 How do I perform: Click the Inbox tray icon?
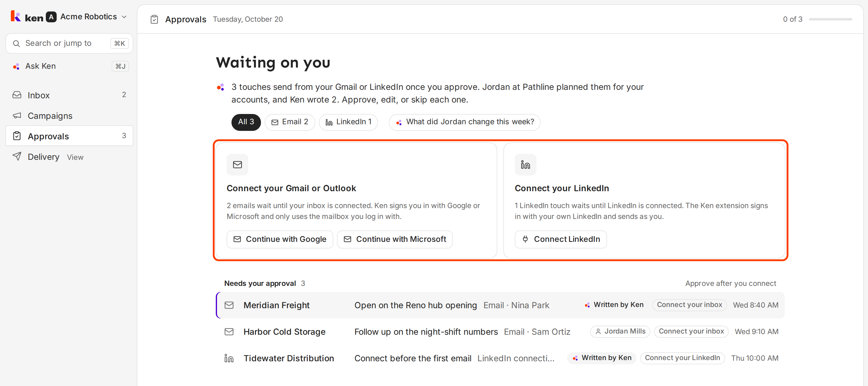17,95
